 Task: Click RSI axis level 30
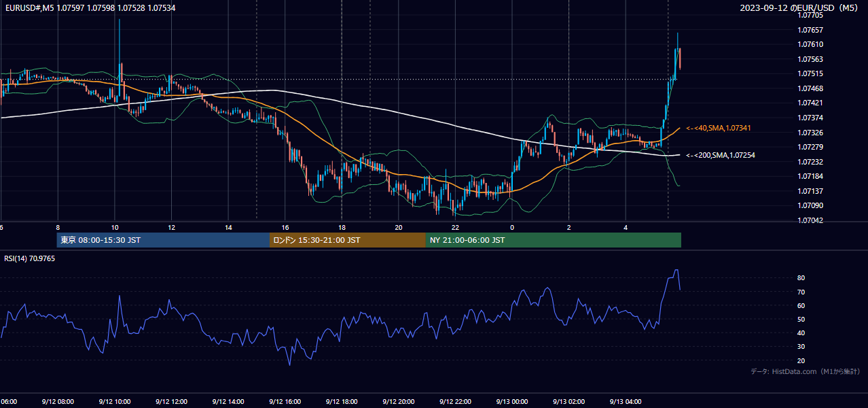pyautogui.click(x=801, y=347)
